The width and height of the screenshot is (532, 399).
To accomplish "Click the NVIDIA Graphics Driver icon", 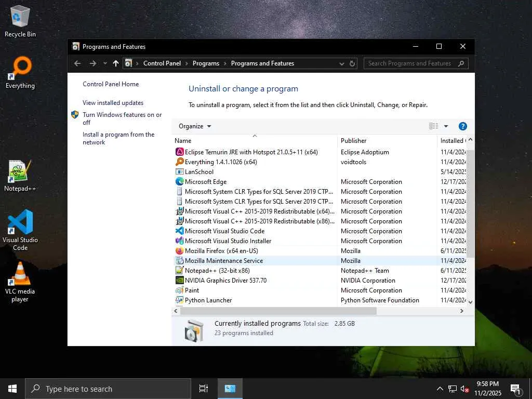I will click(x=179, y=280).
